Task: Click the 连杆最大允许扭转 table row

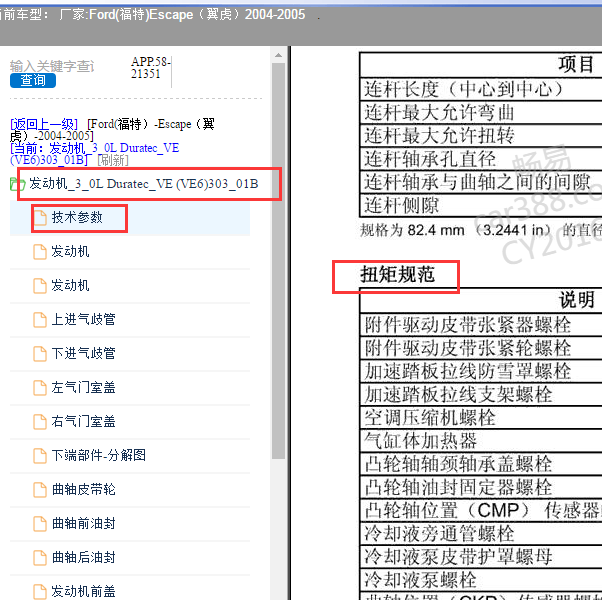Action: click(x=481, y=135)
